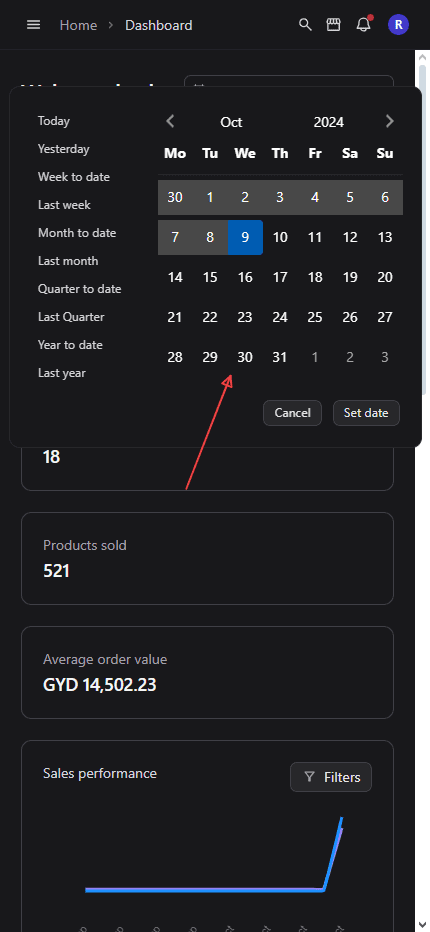Image resolution: width=430 pixels, height=932 pixels.
Task: Confirm with the Set date button
Action: 366,413
